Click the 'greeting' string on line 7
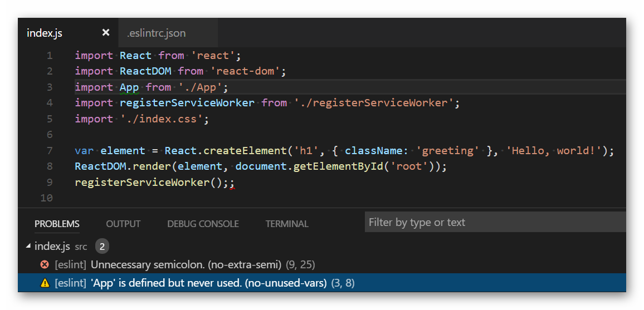644x310 pixels. pos(448,151)
